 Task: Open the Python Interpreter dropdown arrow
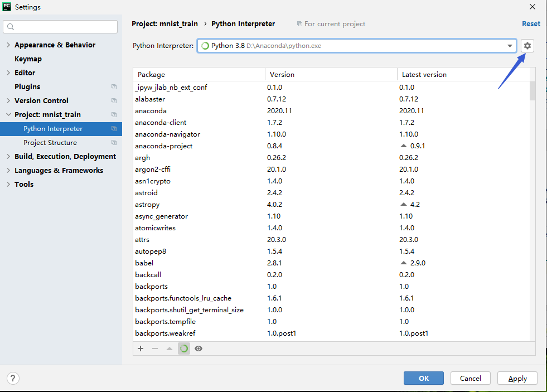coord(510,46)
